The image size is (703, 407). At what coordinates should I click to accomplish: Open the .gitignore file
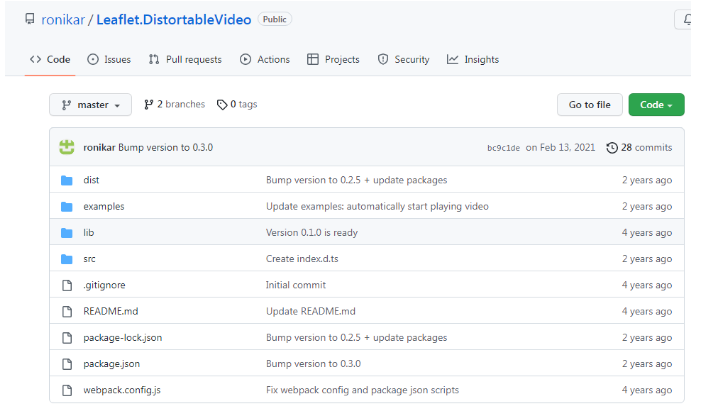click(x=104, y=285)
